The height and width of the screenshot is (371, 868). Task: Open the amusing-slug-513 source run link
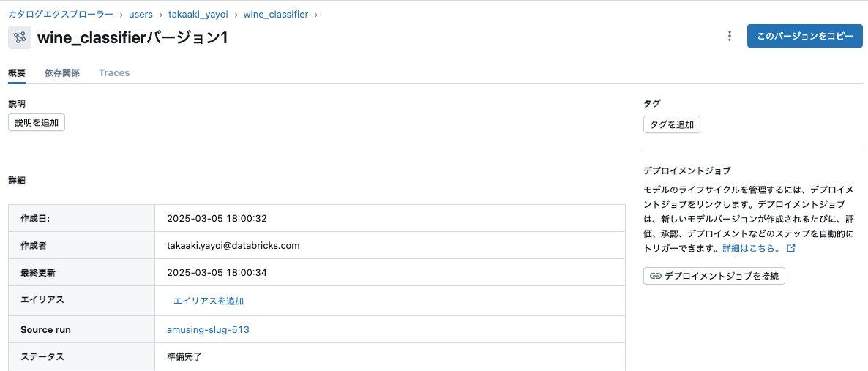[208, 329]
